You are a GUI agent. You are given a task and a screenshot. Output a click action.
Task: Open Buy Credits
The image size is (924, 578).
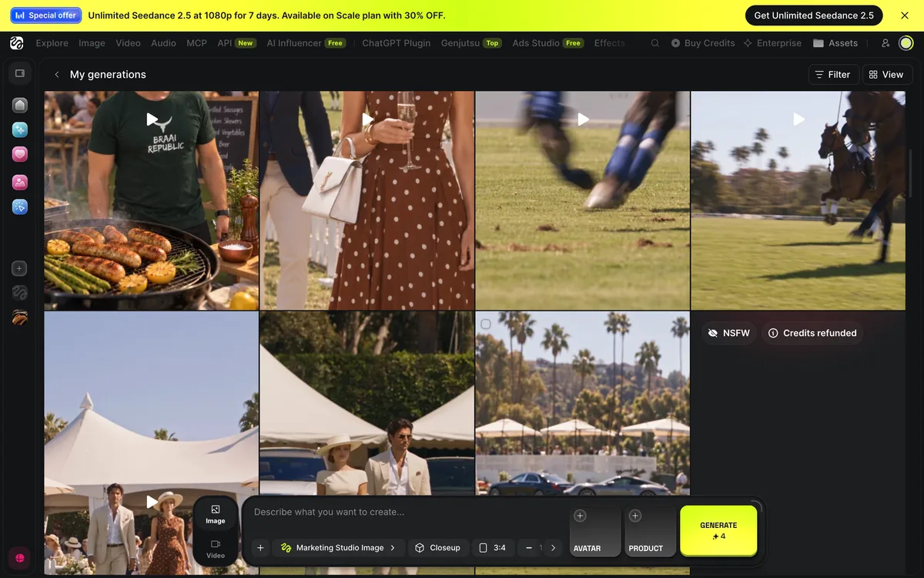click(x=703, y=43)
